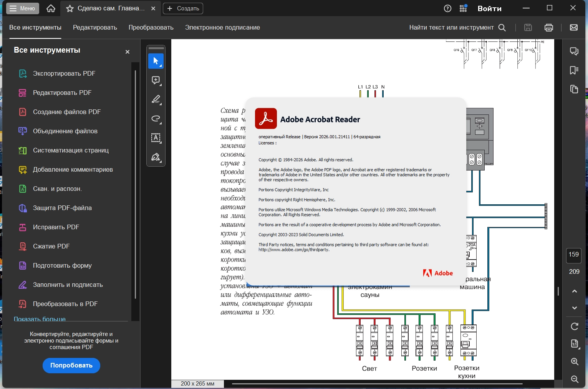588x389 pixels.
Task: Select the highlighter pen tool
Action: (156, 99)
